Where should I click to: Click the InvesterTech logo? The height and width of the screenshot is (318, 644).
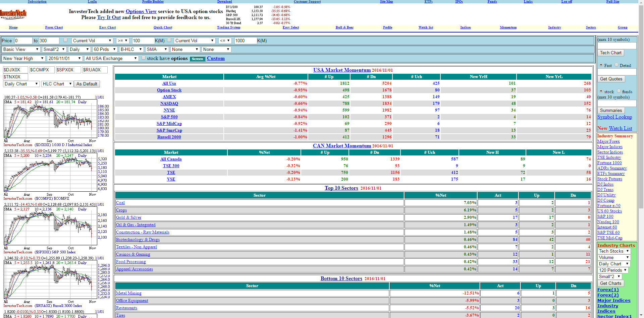(x=13, y=14)
